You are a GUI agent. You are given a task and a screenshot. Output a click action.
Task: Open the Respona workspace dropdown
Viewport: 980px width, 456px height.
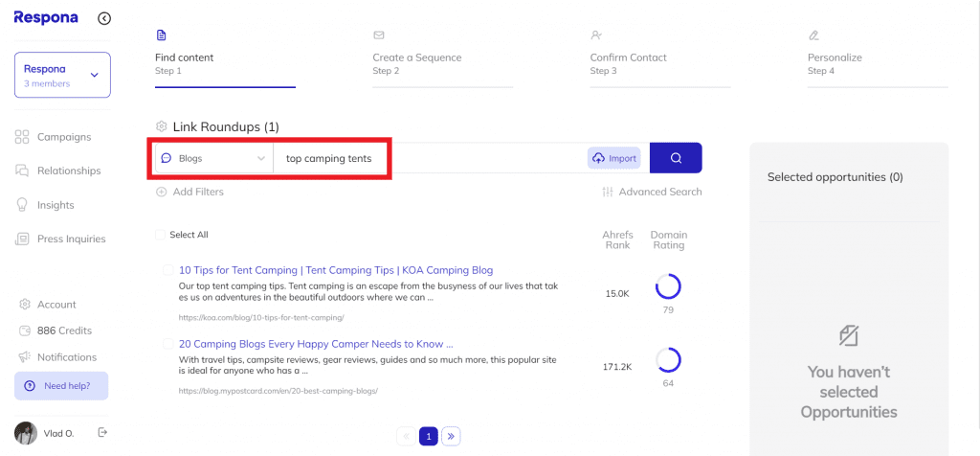62,75
